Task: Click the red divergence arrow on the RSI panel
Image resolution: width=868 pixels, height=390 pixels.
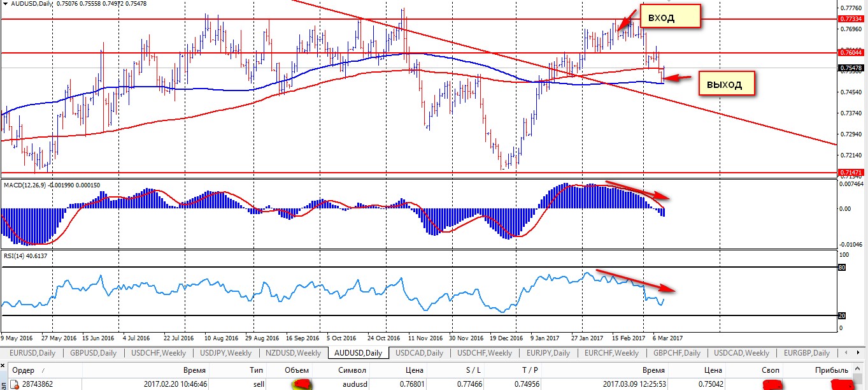Action: point(636,281)
